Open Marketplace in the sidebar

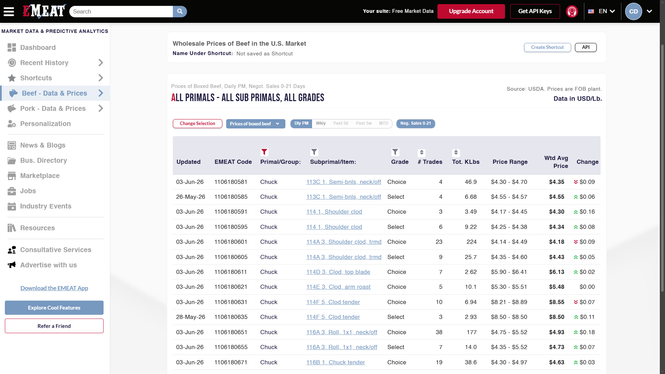tap(40, 176)
